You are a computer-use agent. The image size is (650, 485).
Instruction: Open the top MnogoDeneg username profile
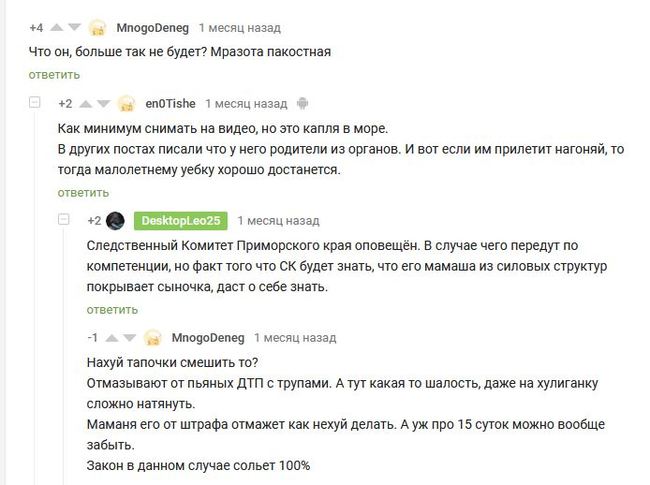[x=152, y=28]
